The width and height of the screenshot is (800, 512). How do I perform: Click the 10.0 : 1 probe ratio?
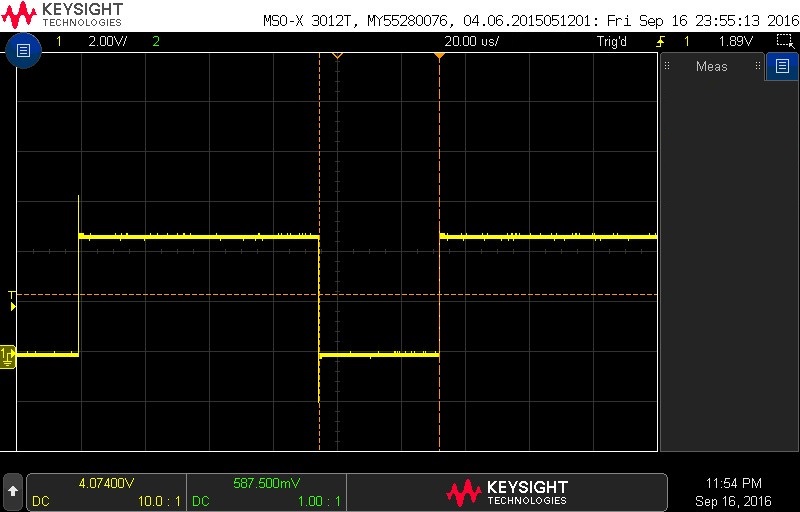point(159,501)
